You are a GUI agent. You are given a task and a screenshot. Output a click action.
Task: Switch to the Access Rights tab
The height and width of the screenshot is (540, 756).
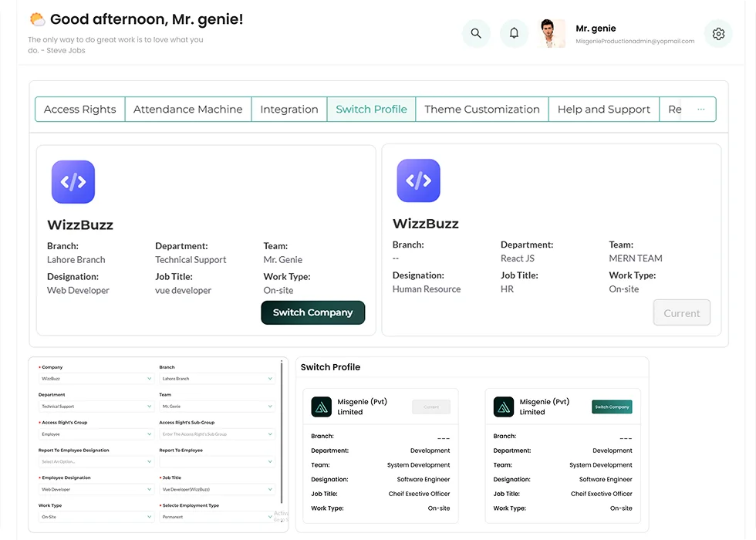pyautogui.click(x=80, y=110)
